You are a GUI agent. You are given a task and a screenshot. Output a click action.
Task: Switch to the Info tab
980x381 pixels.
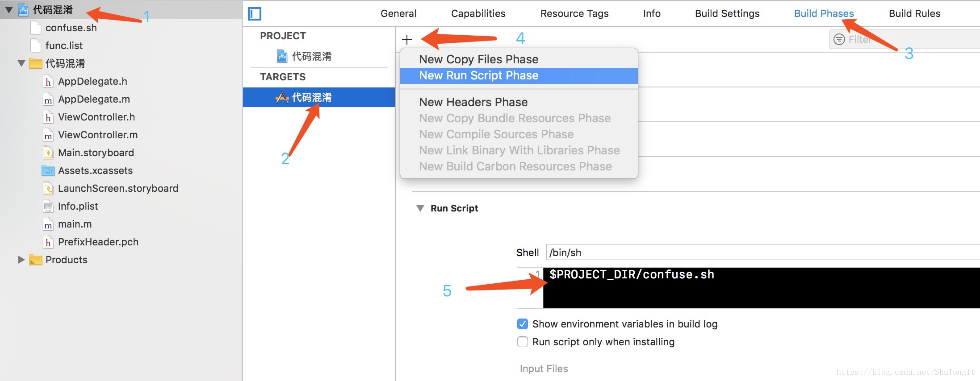click(652, 13)
